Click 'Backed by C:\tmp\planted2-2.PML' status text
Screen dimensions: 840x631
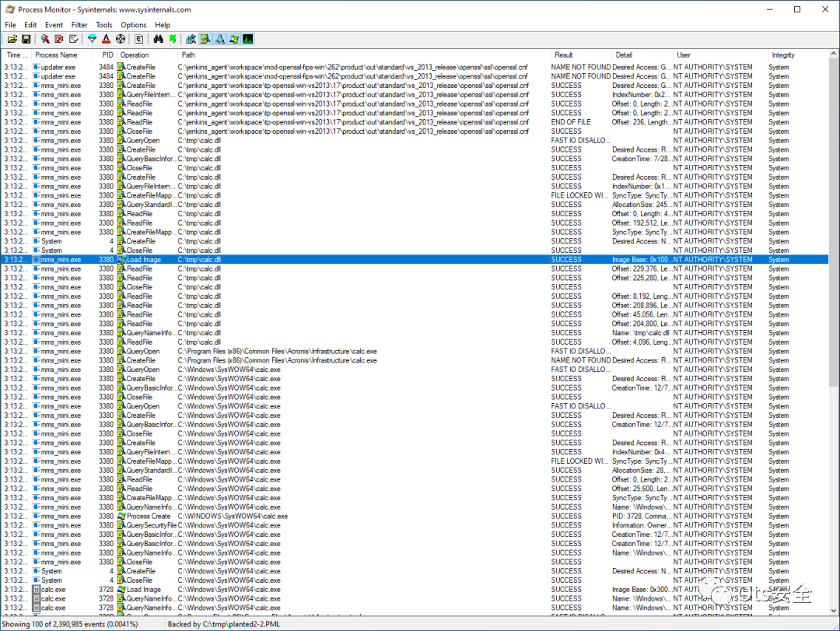pos(224,624)
